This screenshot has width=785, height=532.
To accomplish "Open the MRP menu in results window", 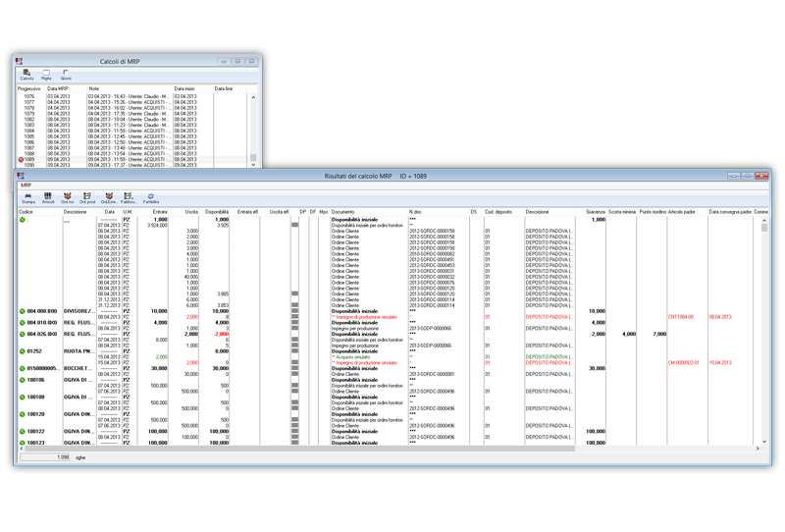I will tap(26, 186).
